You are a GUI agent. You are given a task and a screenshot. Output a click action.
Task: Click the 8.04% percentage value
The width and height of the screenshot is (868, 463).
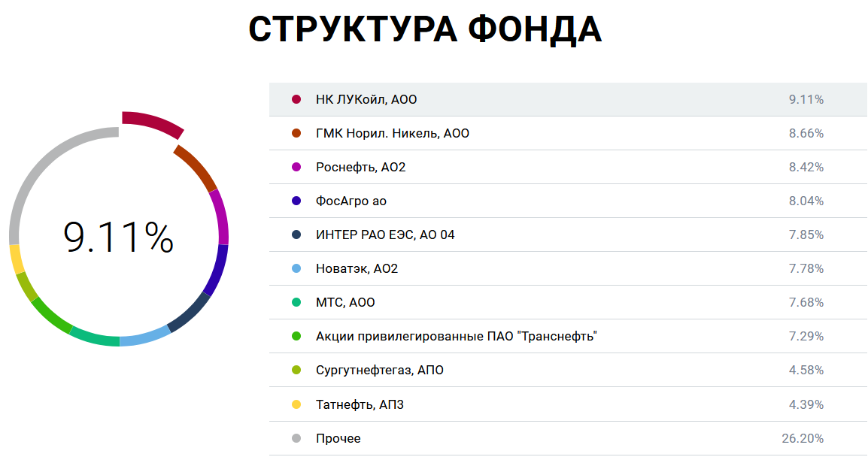806,201
